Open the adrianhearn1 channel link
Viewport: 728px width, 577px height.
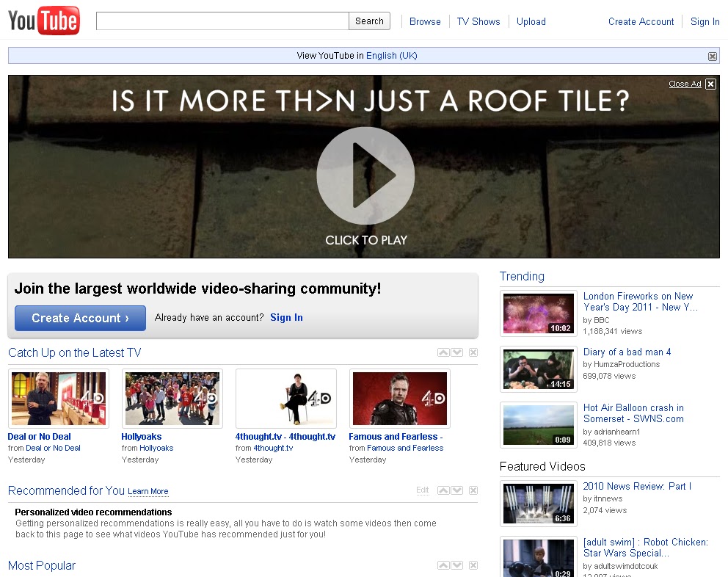click(617, 432)
